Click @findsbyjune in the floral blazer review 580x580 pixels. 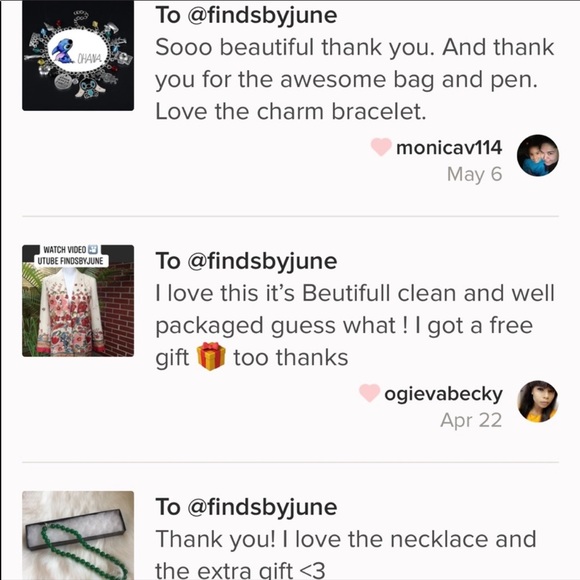coord(263,261)
